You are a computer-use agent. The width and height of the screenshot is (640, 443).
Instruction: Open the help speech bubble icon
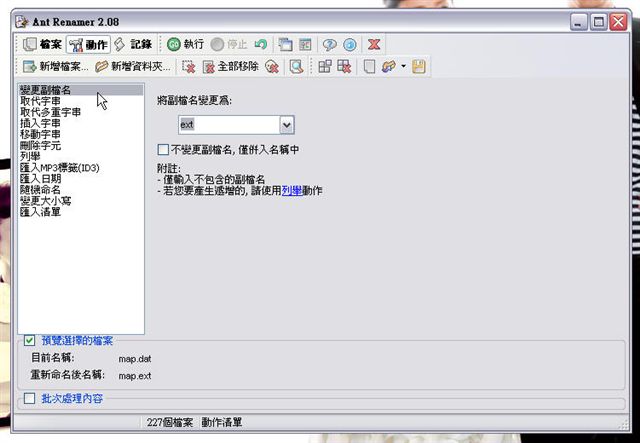coord(329,44)
